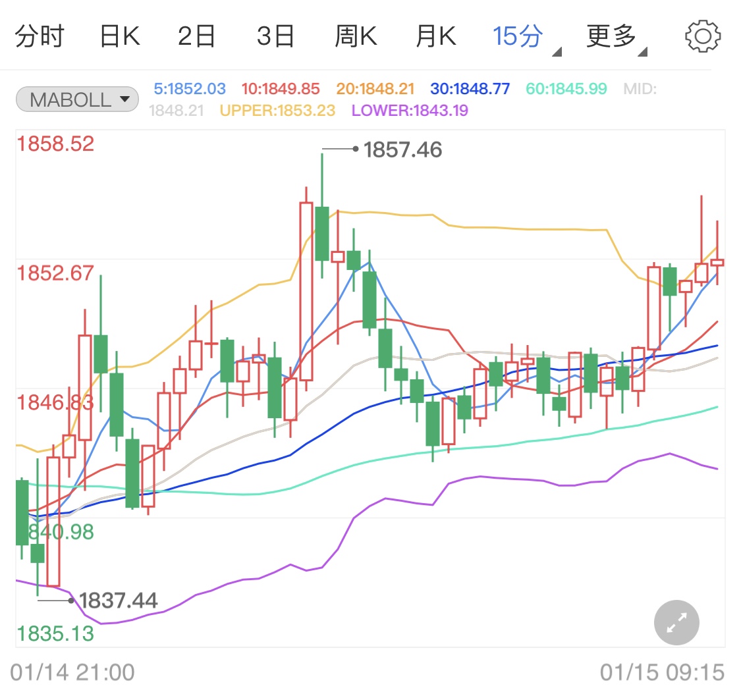The height and width of the screenshot is (700, 741).
Task: Switch to the 日K tab
Action: pos(120,36)
